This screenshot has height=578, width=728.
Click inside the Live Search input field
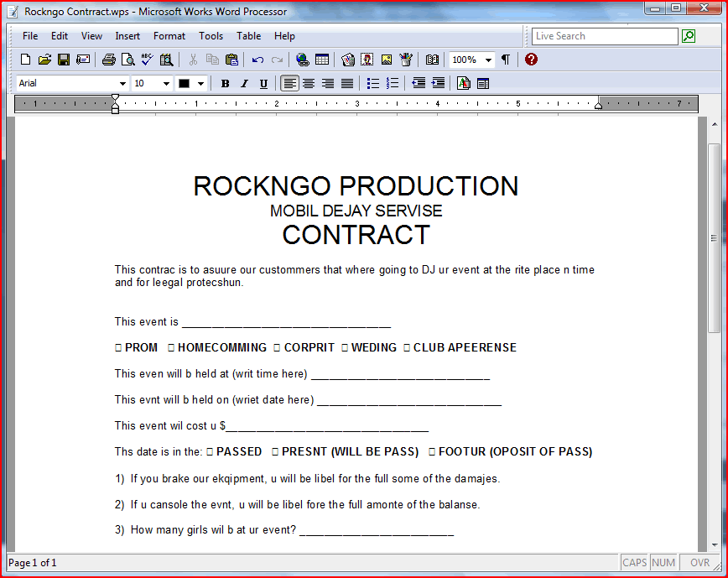point(604,36)
